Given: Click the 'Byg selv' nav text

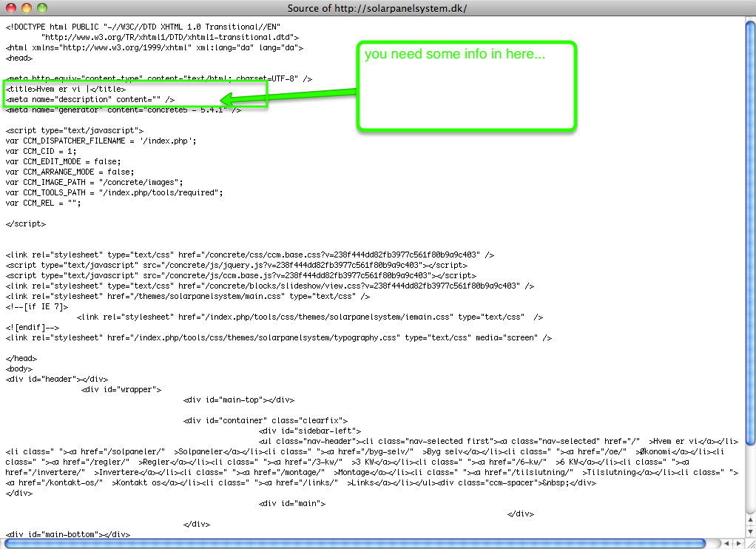Looking at the screenshot, I should pos(445,452).
